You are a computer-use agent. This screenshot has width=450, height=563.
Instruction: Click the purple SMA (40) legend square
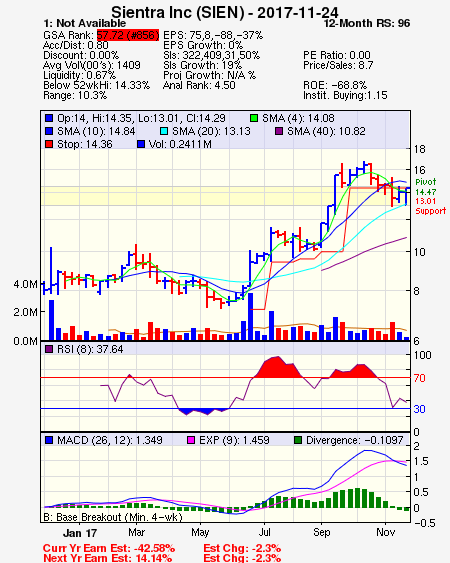point(279,131)
